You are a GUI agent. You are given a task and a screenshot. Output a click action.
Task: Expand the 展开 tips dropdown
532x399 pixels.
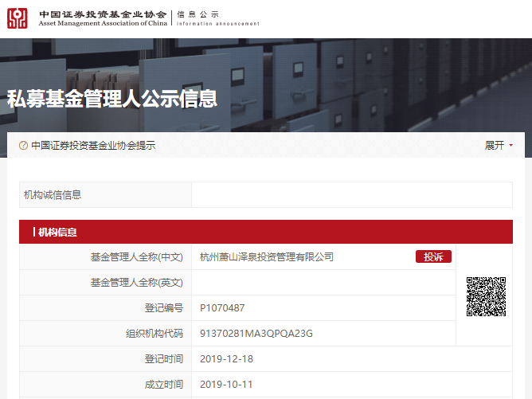point(499,145)
